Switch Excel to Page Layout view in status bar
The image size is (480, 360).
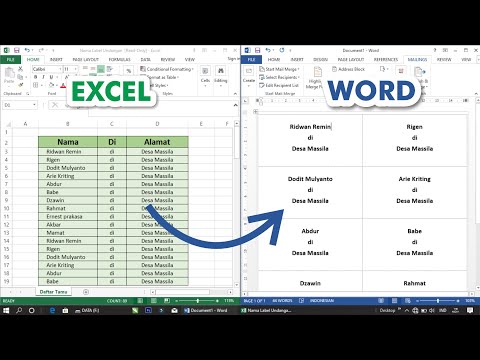[153, 301]
